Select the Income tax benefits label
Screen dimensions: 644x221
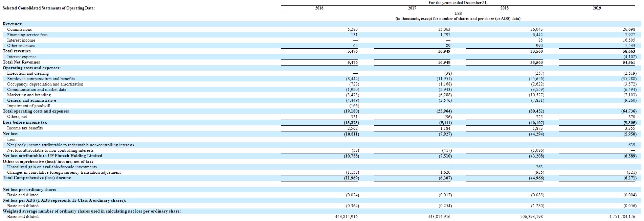[x=25, y=128]
